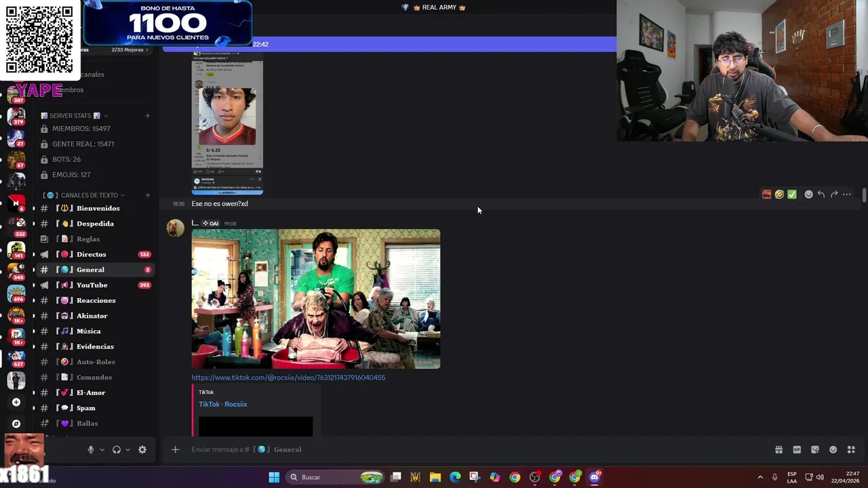The height and width of the screenshot is (488, 868).
Task: Open File Explorer from the taskbar
Action: 435,477
